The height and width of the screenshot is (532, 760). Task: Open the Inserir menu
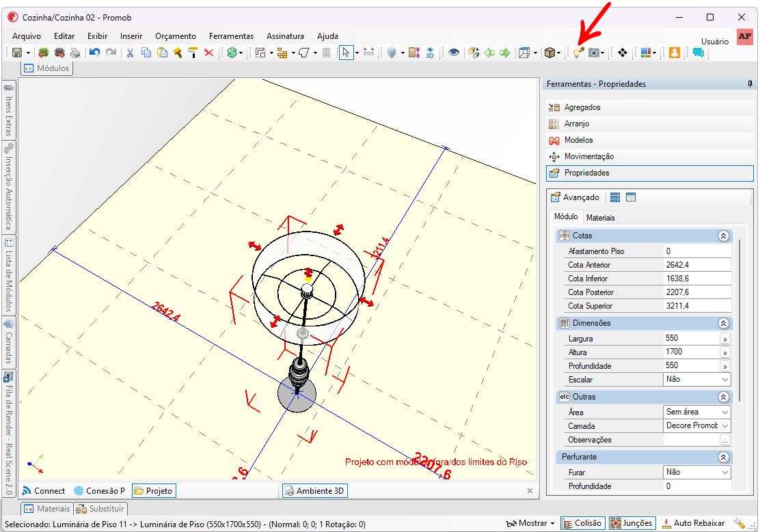pyautogui.click(x=131, y=36)
